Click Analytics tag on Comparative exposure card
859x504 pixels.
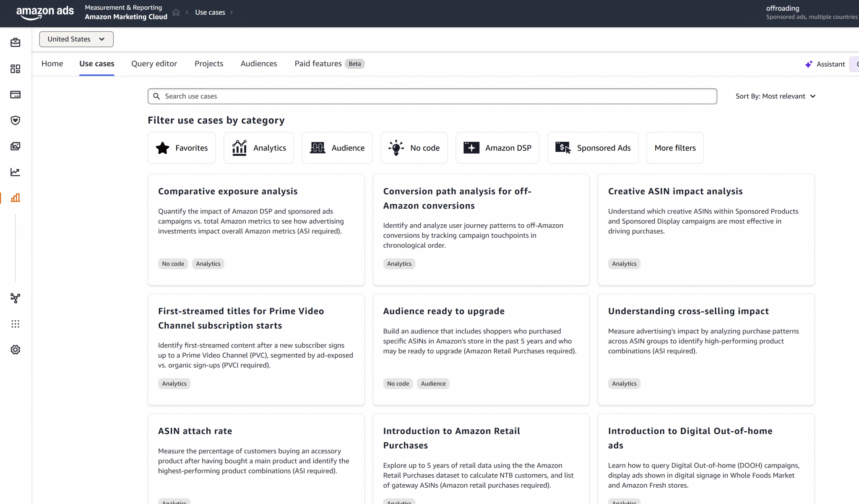coord(208,264)
